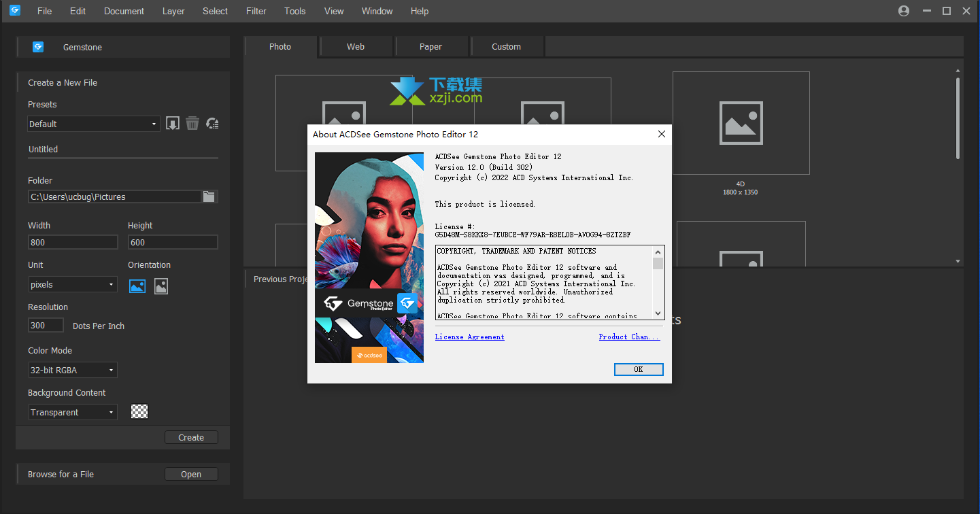The image size is (980, 514).
Task: Open the Edit menu
Action: (x=78, y=11)
